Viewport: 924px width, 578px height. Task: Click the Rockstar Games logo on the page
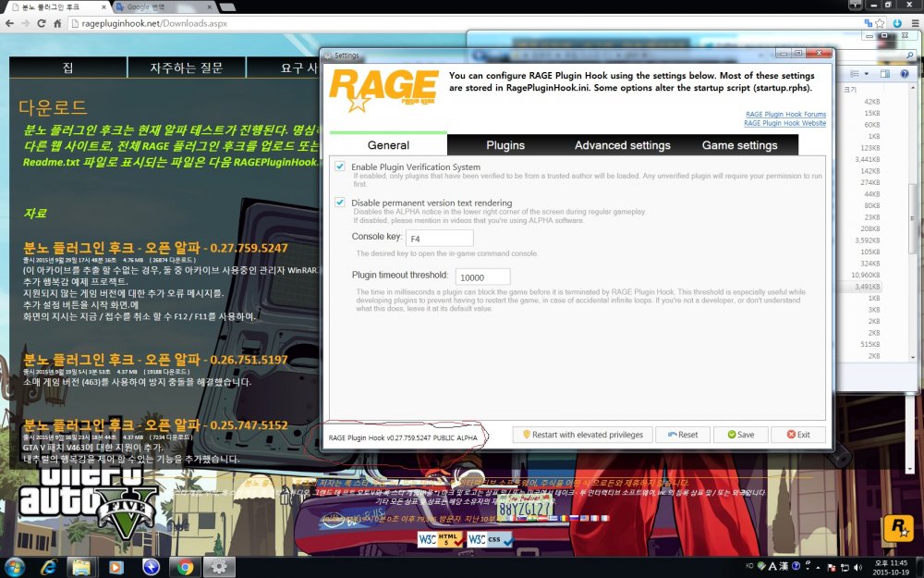pyautogui.click(x=898, y=527)
